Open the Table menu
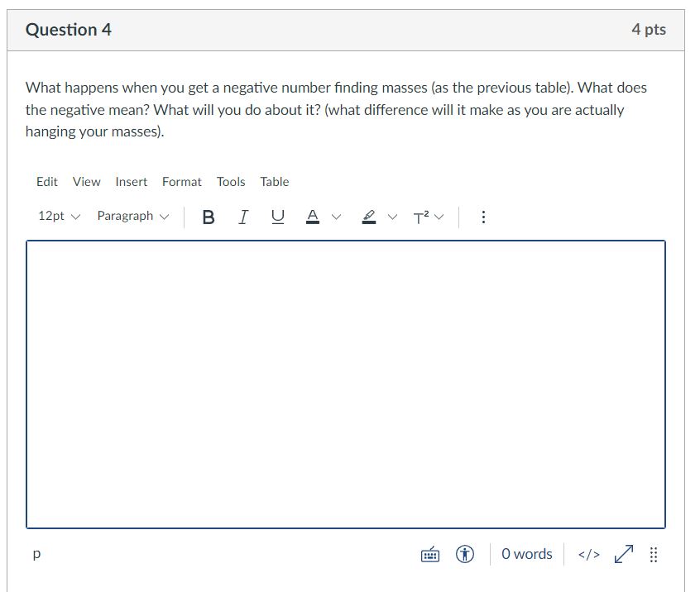700x592 pixels. click(x=274, y=182)
